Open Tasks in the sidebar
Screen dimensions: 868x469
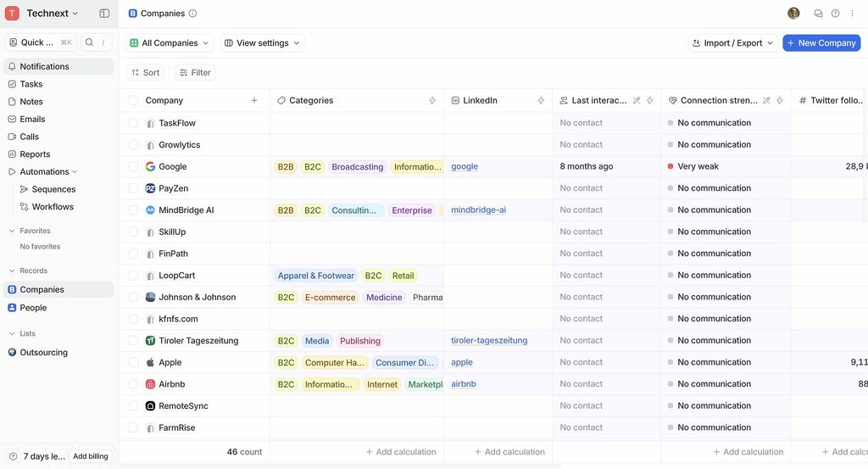point(58,84)
